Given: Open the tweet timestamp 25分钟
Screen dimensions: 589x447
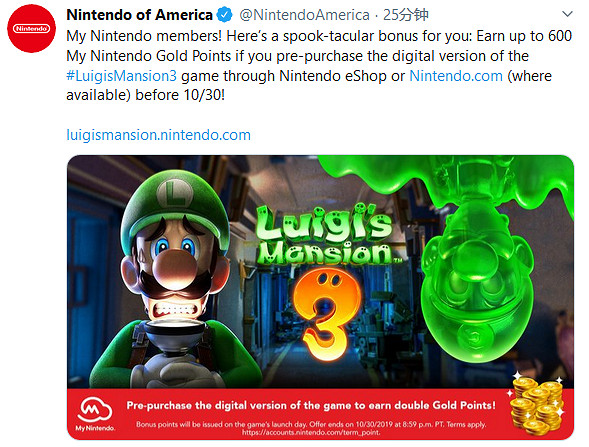Looking at the screenshot, I should coord(406,15).
